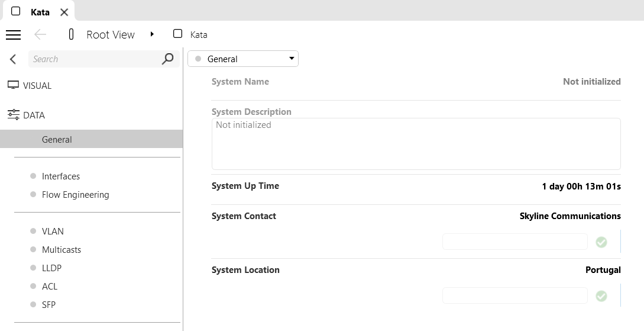Click the status dot beside Multicasts

point(33,250)
